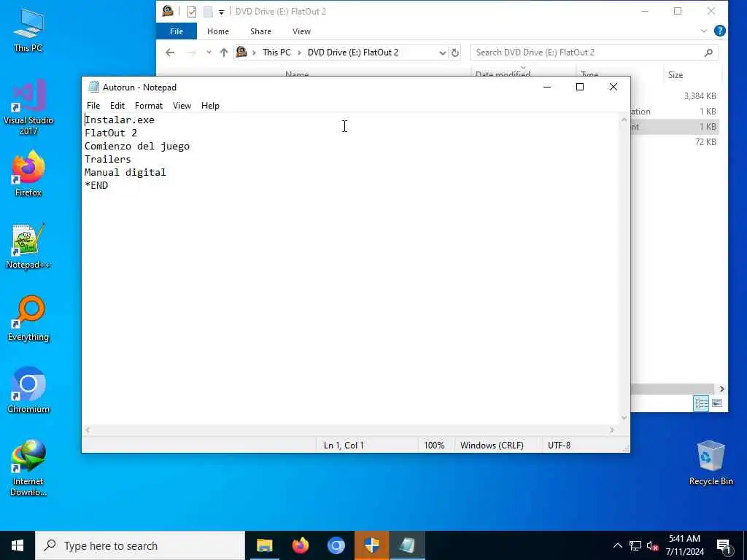This screenshot has height=560, width=747.
Task: Click the Properties quick access toolbar icon
Action: coord(192,12)
